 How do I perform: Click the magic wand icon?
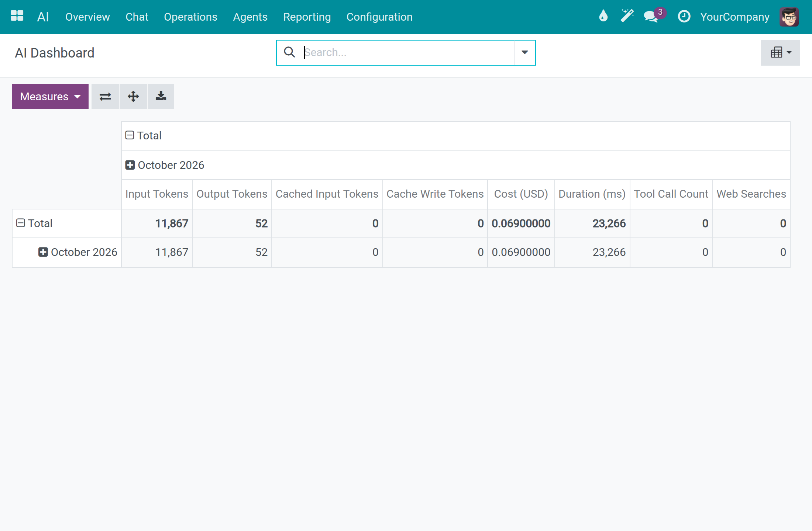point(627,16)
